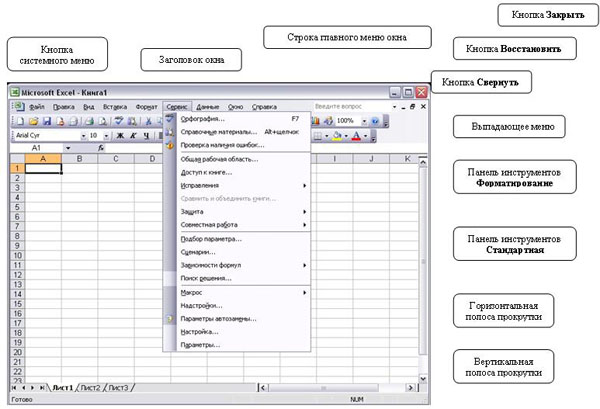Click the first-sheet navigation arrow button

click(14, 388)
